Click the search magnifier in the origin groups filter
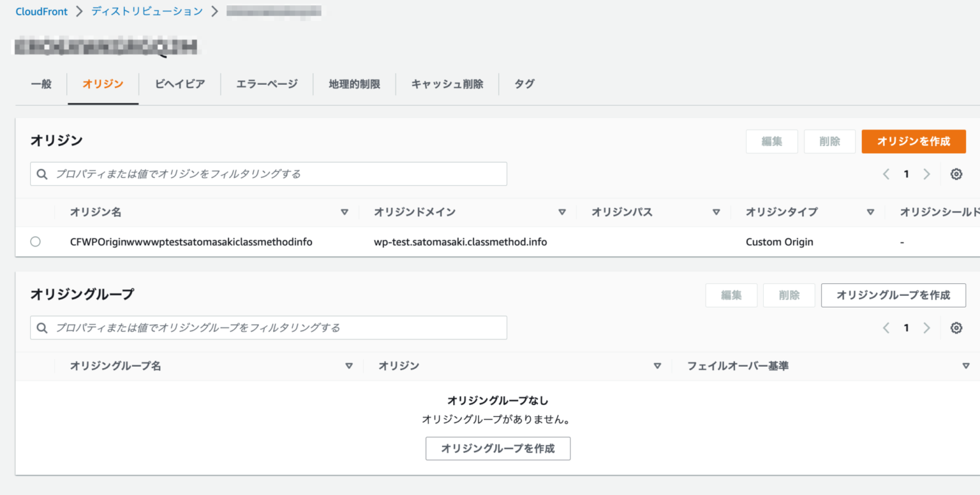This screenshot has height=495, width=980. (41, 327)
